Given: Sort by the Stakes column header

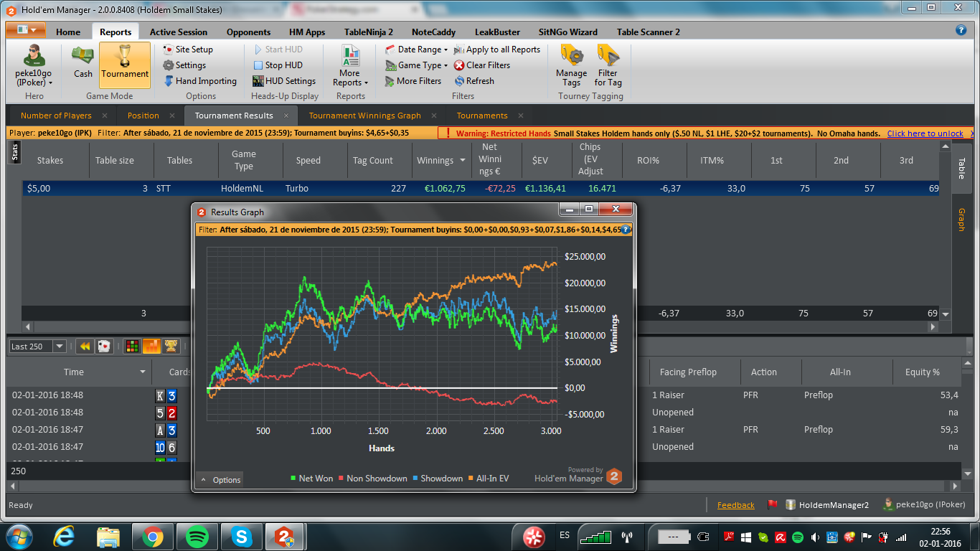Looking at the screenshot, I should [50, 161].
